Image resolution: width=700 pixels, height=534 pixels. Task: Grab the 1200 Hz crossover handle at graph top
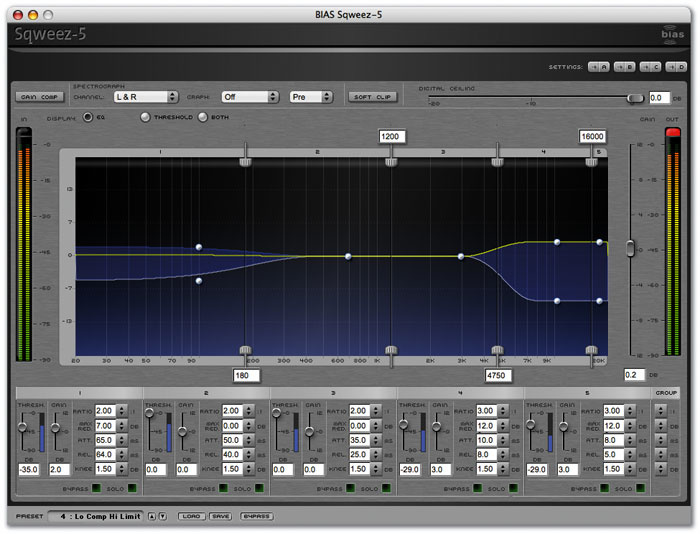pos(391,161)
